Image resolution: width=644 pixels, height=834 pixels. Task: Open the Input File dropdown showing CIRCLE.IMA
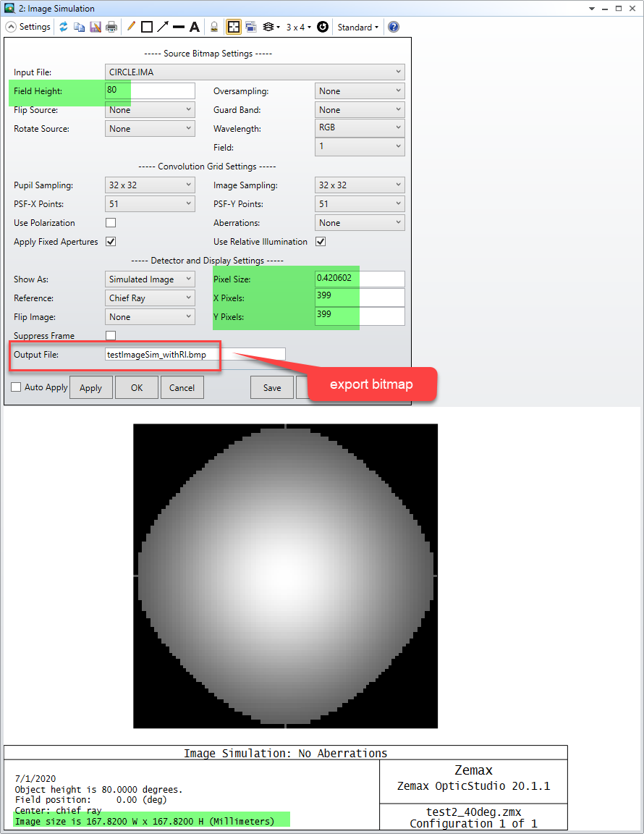(255, 72)
